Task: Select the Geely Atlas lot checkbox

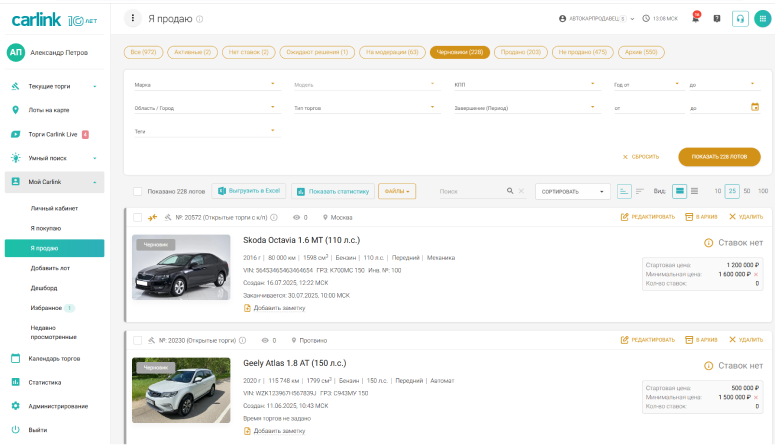Action: [x=138, y=340]
